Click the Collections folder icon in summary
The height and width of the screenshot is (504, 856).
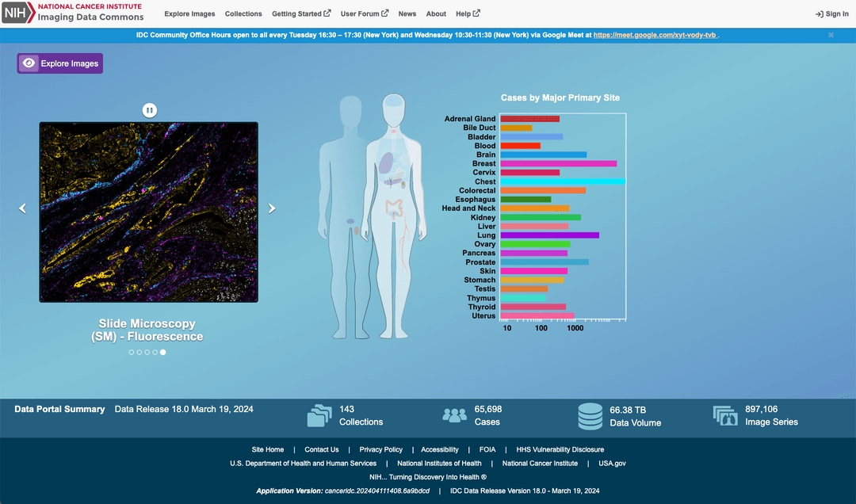319,416
